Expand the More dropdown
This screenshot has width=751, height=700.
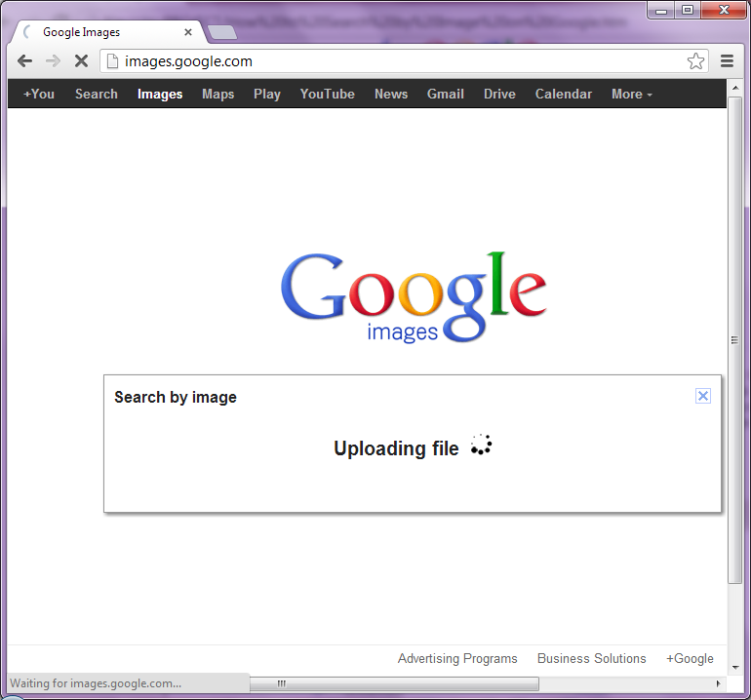tap(631, 94)
